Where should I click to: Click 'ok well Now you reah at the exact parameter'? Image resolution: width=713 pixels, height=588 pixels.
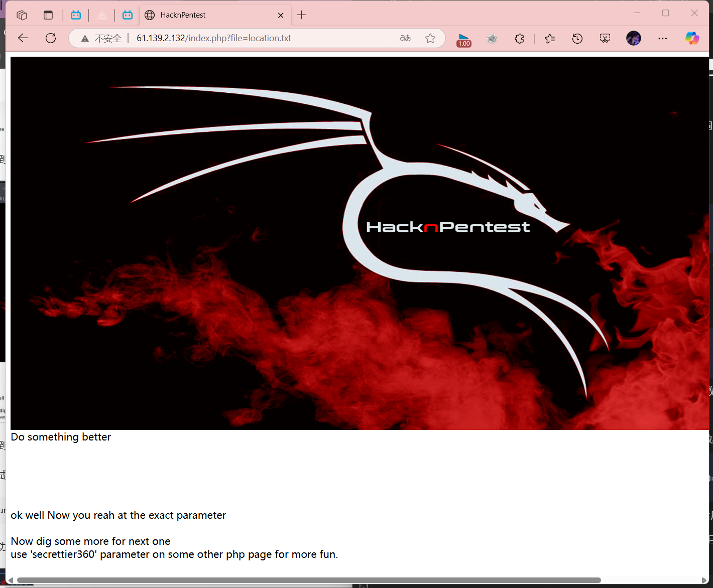[x=118, y=515]
